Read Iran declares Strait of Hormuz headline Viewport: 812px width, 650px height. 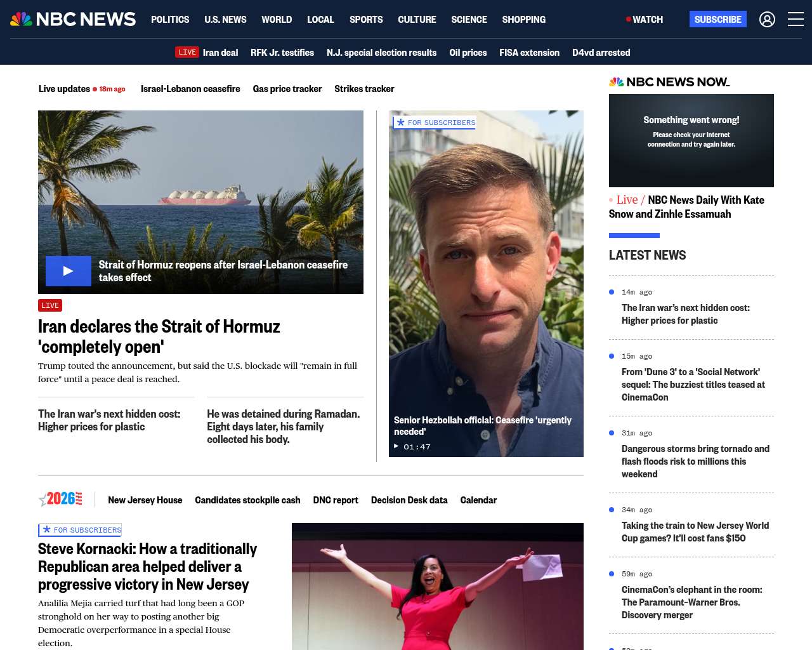pos(159,336)
